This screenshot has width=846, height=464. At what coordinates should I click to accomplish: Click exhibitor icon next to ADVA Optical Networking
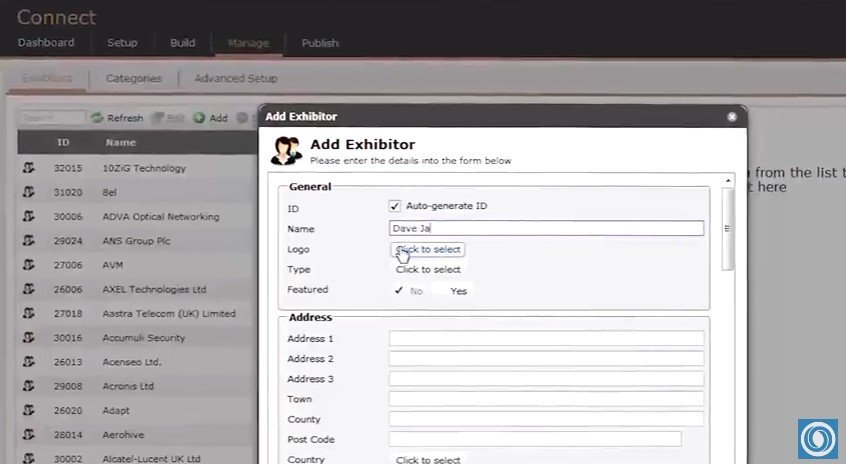29,216
